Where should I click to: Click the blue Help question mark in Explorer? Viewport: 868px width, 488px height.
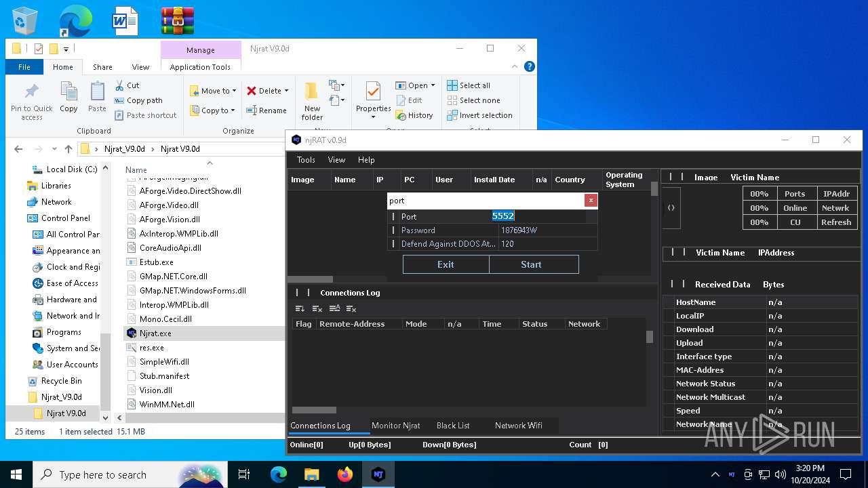click(530, 66)
